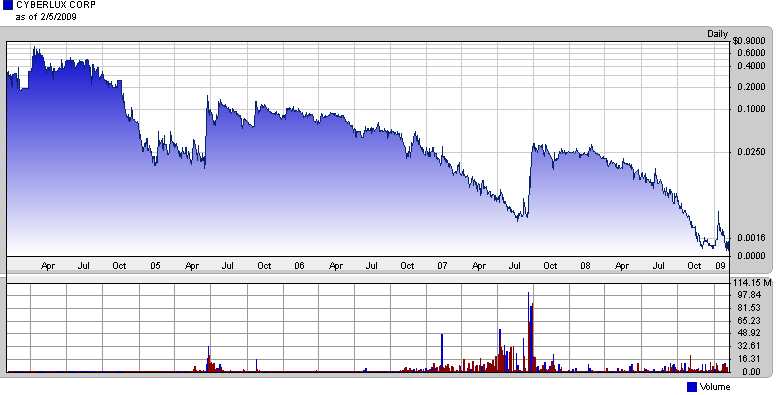Click the 0.0250 price axis label
Viewport: 777px width, 395px height.
point(751,152)
